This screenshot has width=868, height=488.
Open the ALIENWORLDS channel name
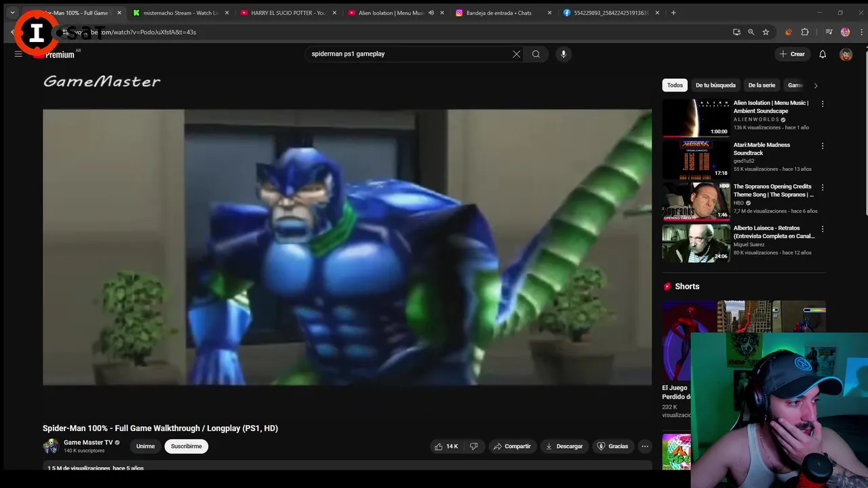coord(756,119)
